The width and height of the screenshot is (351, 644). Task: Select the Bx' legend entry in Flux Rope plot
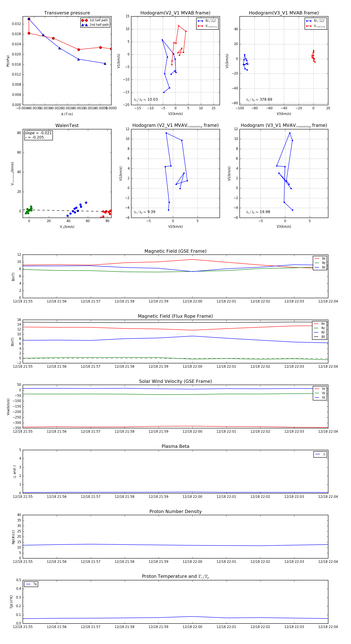(x=320, y=324)
